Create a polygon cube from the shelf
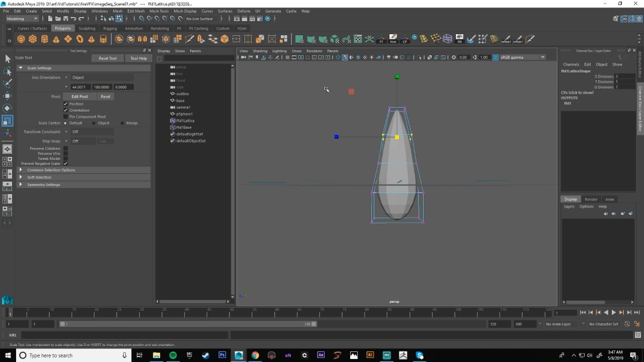 coord(33,39)
